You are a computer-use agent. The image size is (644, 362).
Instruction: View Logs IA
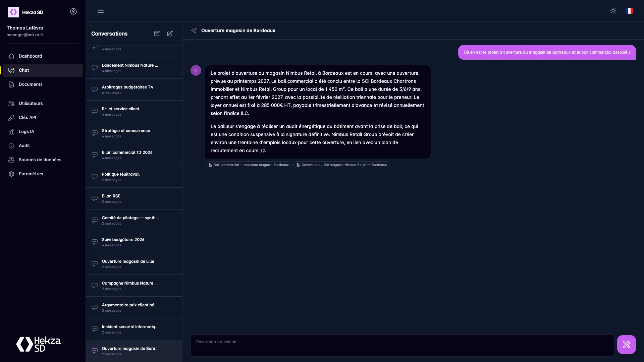click(x=43, y=131)
